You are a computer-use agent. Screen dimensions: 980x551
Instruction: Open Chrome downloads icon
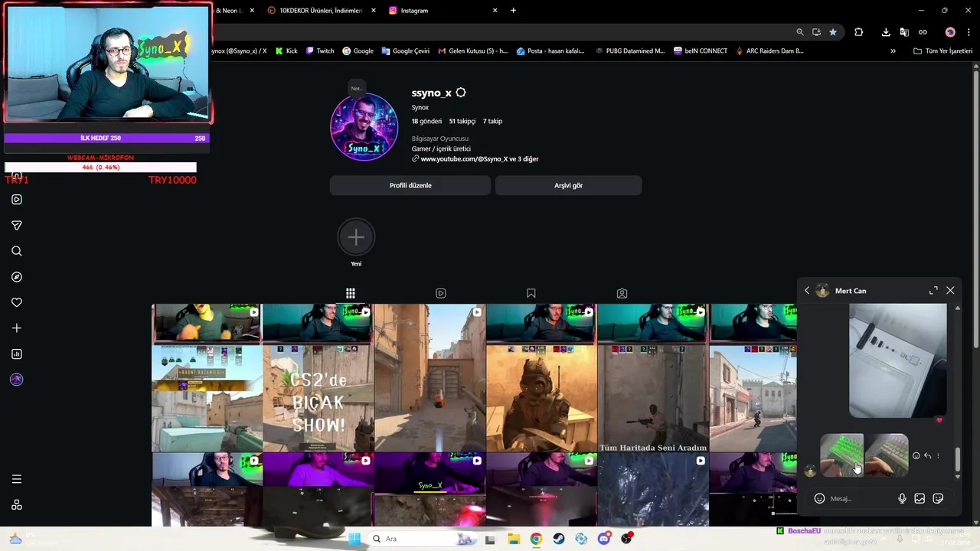coord(886,32)
